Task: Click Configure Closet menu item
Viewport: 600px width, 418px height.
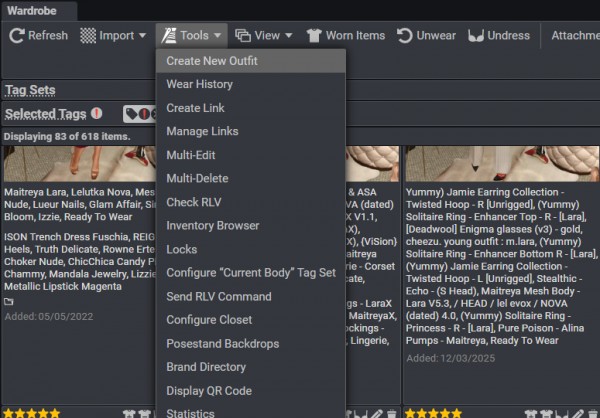Action: click(209, 320)
